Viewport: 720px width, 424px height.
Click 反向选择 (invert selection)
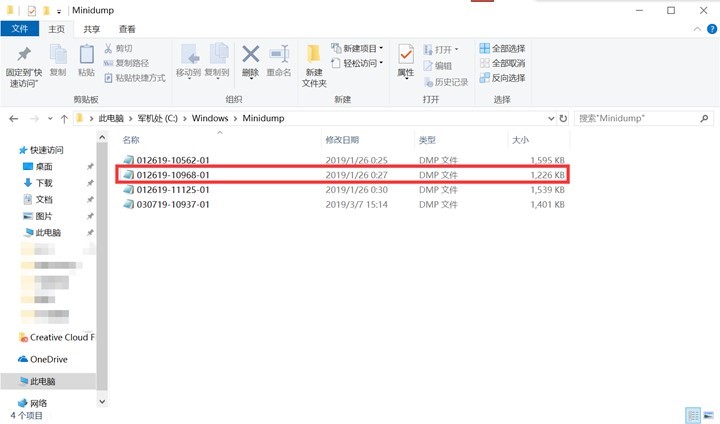point(501,78)
